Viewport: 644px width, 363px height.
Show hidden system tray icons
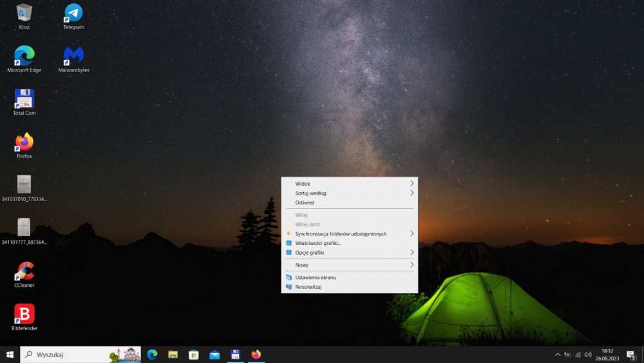click(558, 355)
